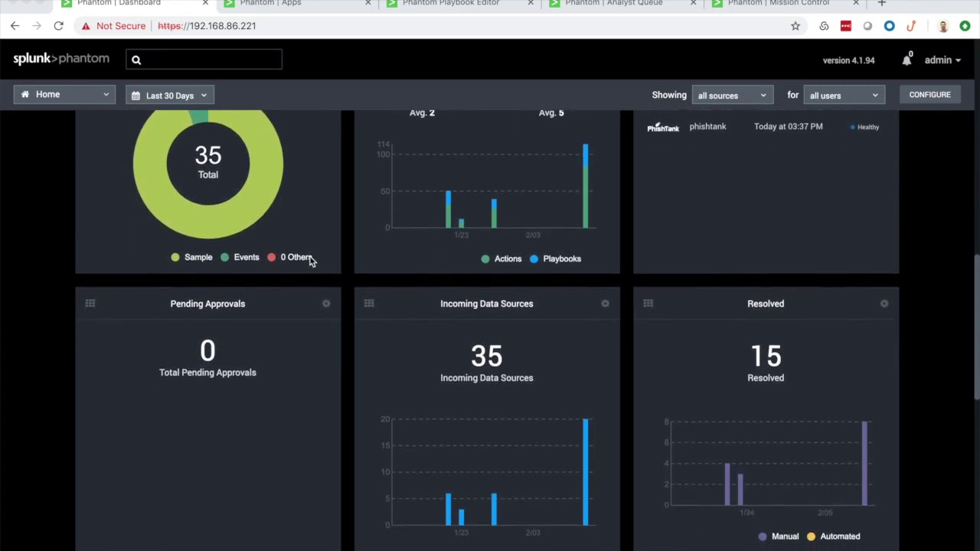This screenshot has width=980, height=551.
Task: Grab the Resolved widget grid handle
Action: [648, 304]
